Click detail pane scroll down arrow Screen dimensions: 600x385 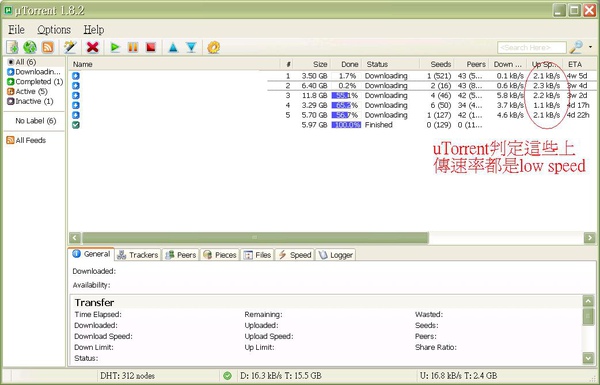[x=589, y=358]
